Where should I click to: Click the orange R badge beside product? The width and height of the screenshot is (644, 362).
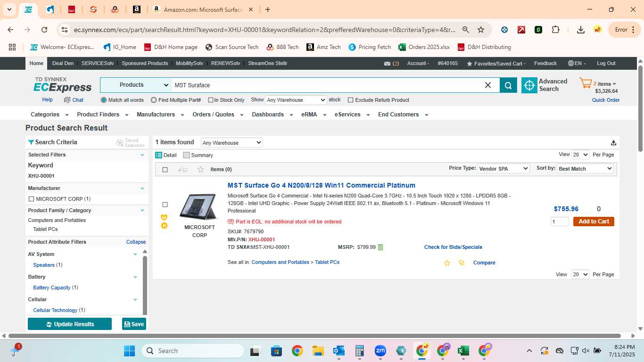(x=164, y=226)
